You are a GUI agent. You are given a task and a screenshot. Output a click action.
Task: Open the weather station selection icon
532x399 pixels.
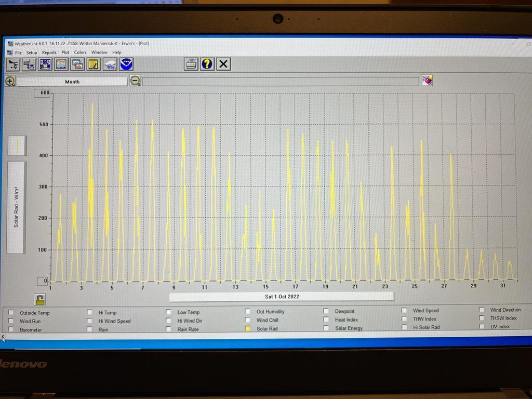pos(13,64)
